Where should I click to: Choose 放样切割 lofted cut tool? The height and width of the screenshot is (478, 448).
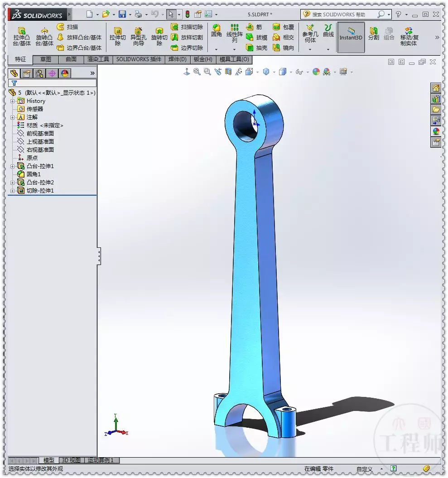pyautogui.click(x=187, y=37)
